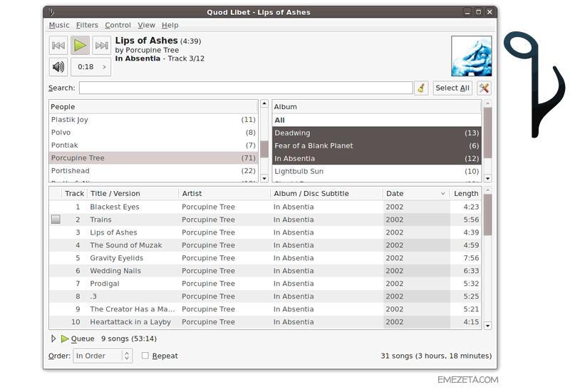Sort by Album / Disc Subtitle header
The width and height of the screenshot is (570, 392).
(326, 193)
